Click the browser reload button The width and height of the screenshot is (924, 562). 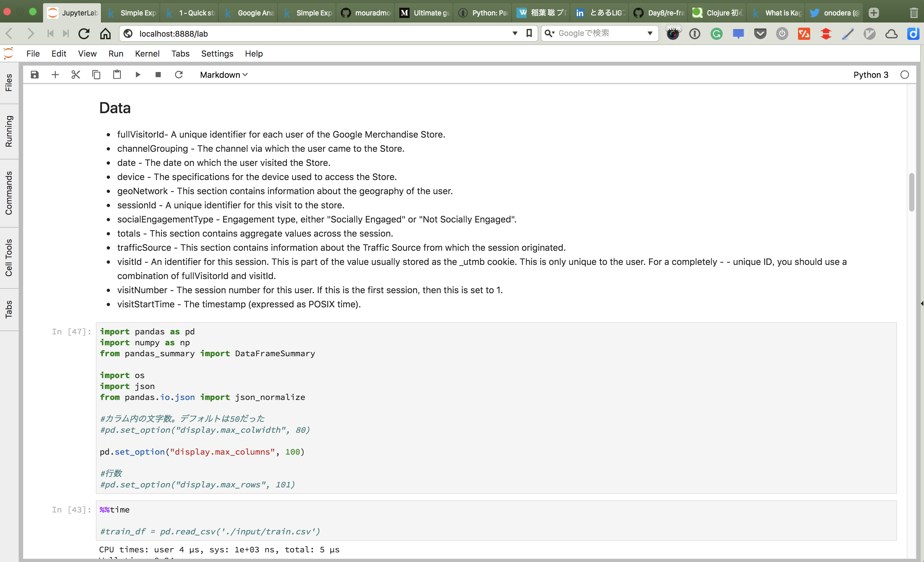coord(84,33)
